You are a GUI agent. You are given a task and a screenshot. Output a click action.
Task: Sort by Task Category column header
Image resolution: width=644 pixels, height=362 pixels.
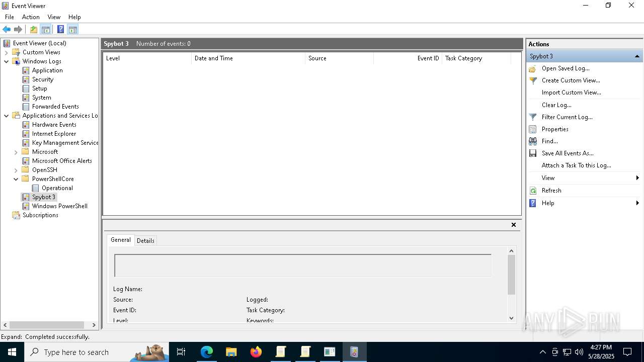476,58
